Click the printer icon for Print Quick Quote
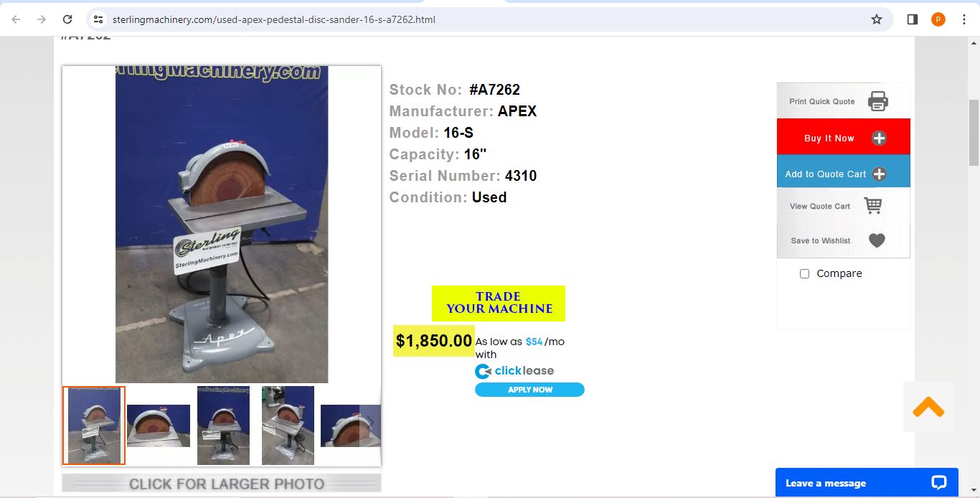The image size is (980, 498). coord(878,101)
